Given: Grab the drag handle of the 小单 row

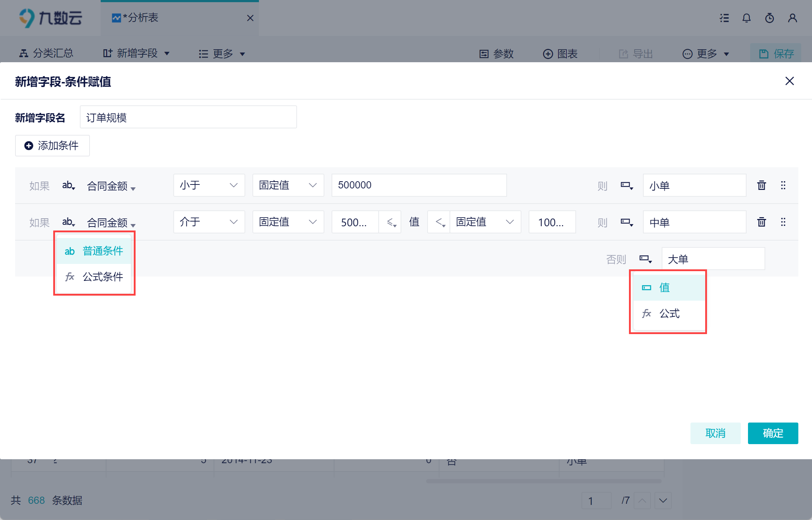Looking at the screenshot, I should (783, 185).
